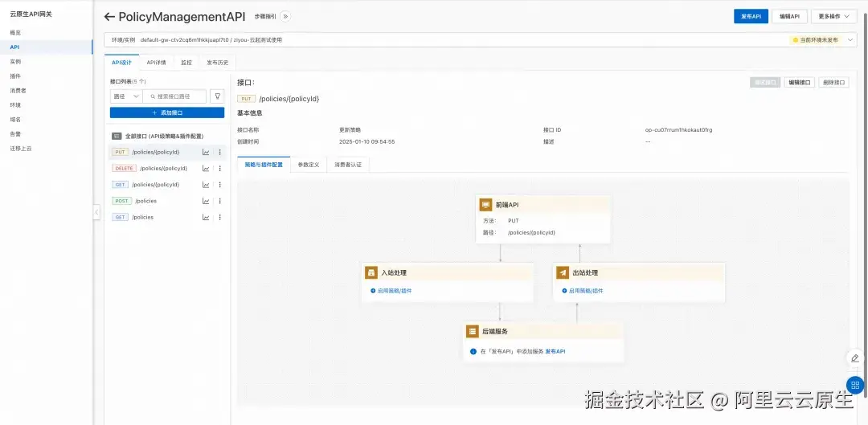
Task: Open the interface list filter icon
Action: [x=218, y=96]
